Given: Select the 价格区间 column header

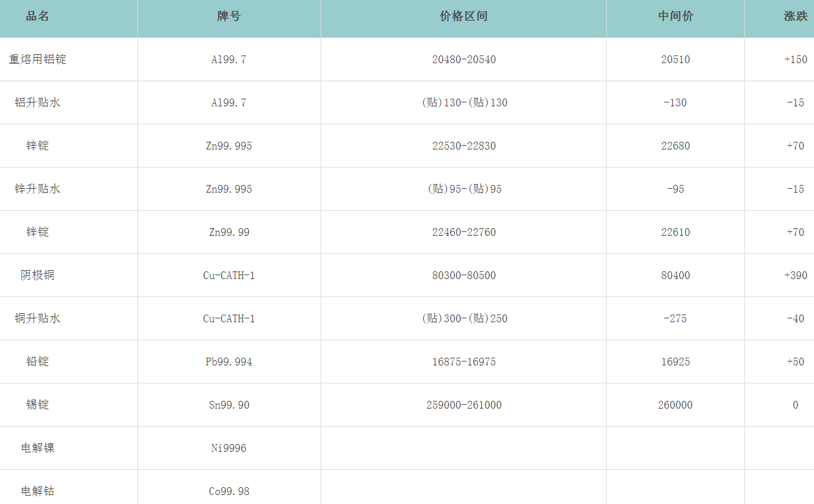Looking at the screenshot, I should 463,17.
